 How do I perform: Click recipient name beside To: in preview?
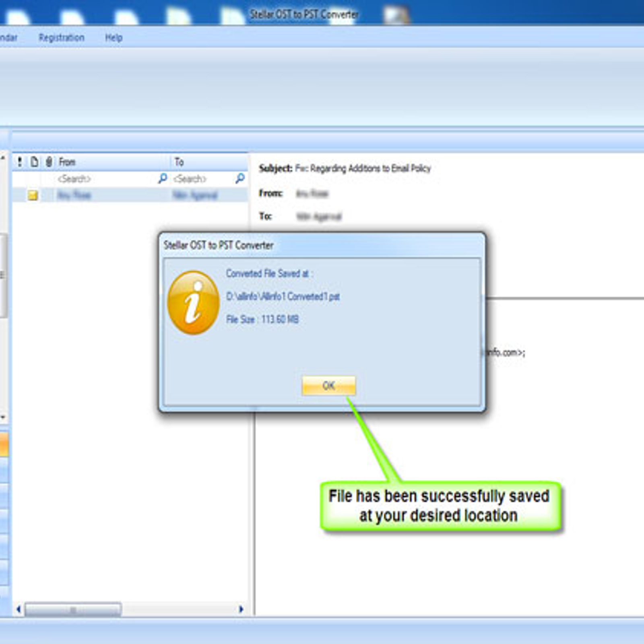pyautogui.click(x=319, y=217)
